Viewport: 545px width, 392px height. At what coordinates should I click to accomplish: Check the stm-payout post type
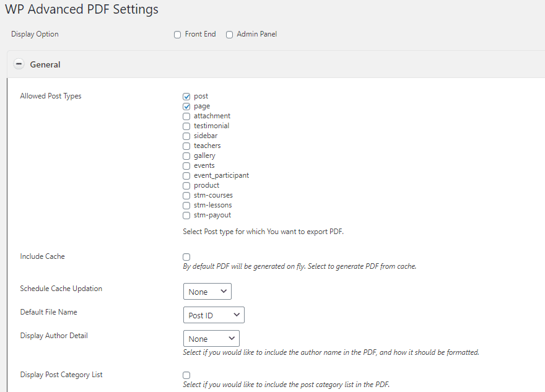(x=186, y=215)
